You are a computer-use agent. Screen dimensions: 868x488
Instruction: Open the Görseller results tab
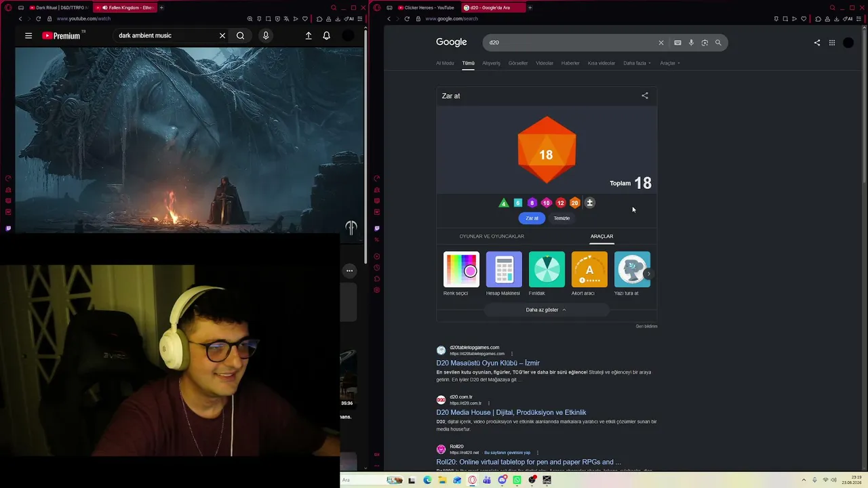pyautogui.click(x=518, y=63)
